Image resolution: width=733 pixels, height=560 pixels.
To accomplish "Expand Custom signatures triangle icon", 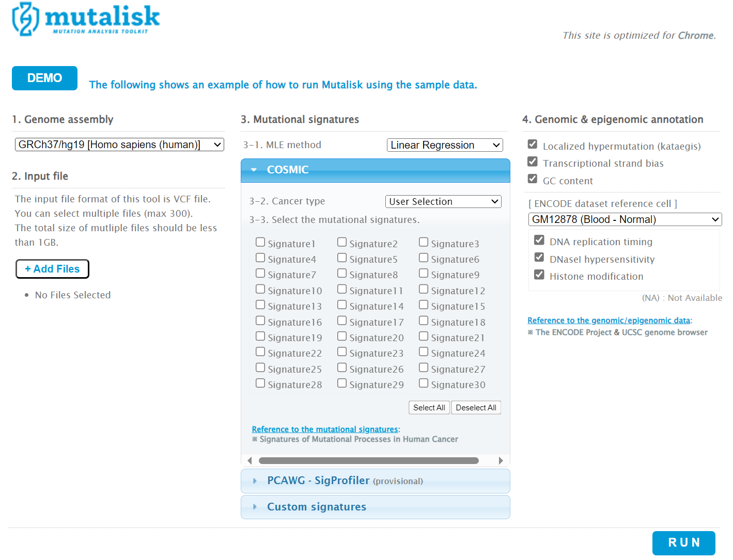I will pos(255,507).
